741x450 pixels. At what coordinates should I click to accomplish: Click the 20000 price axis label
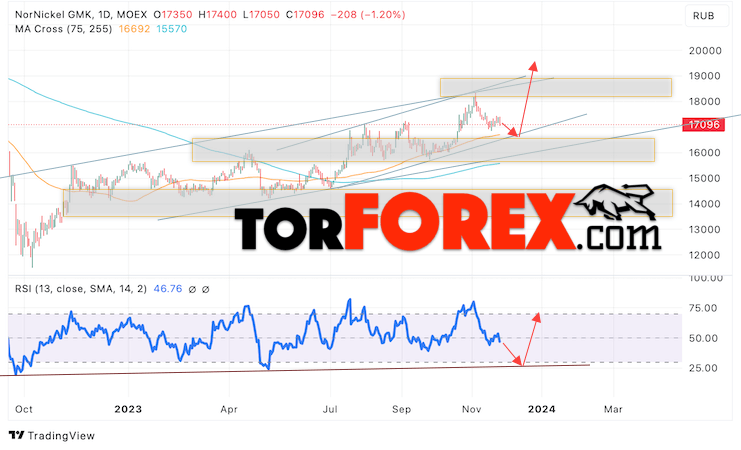point(705,51)
